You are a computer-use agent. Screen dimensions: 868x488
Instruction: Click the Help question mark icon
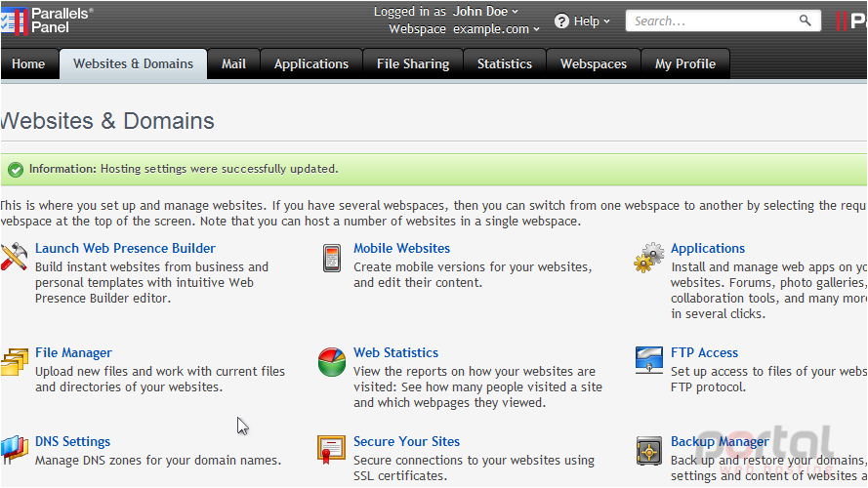tap(561, 21)
